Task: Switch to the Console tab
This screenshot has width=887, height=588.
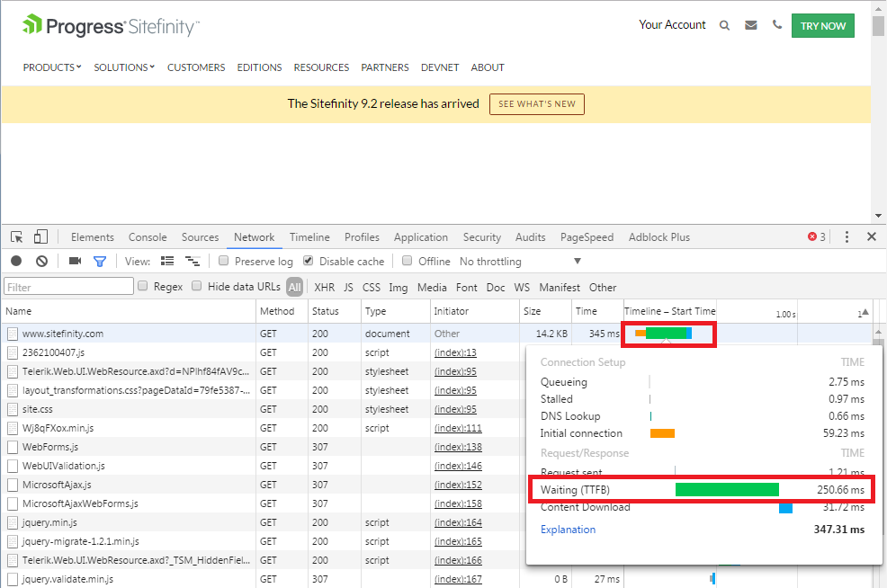Action: [147, 236]
